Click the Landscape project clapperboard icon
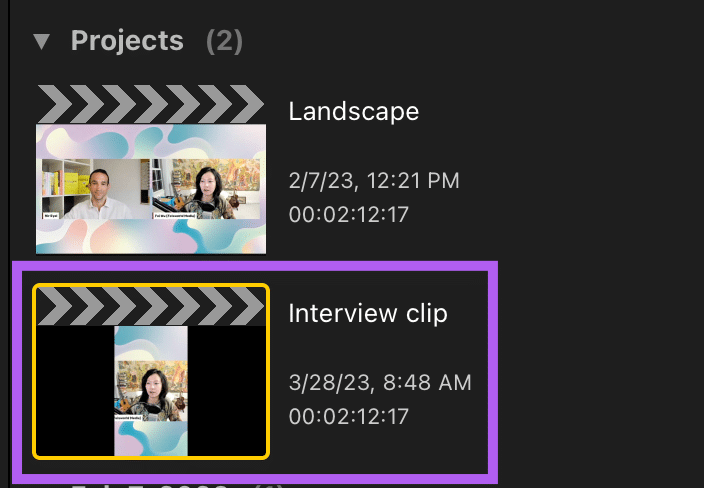This screenshot has width=704, height=488. click(150, 104)
